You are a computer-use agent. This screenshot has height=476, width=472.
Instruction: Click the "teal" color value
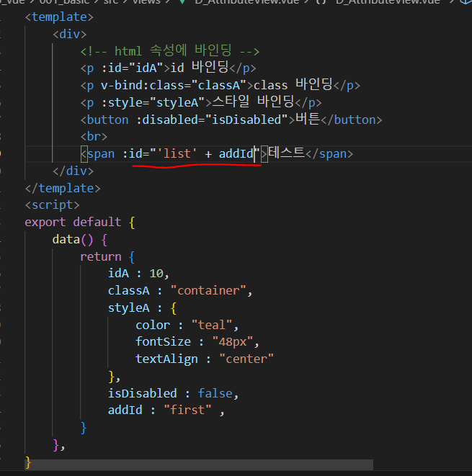pos(212,325)
